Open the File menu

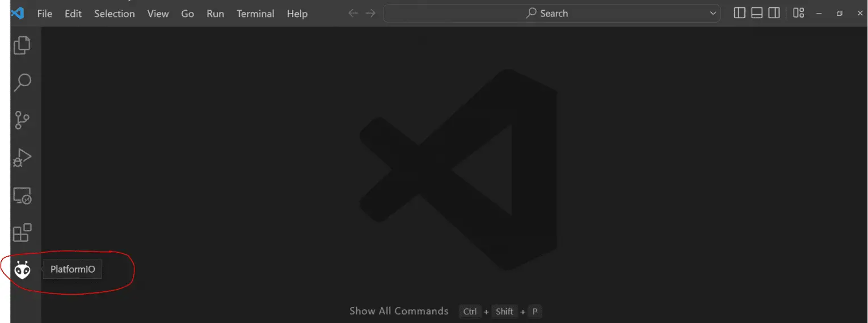point(44,14)
